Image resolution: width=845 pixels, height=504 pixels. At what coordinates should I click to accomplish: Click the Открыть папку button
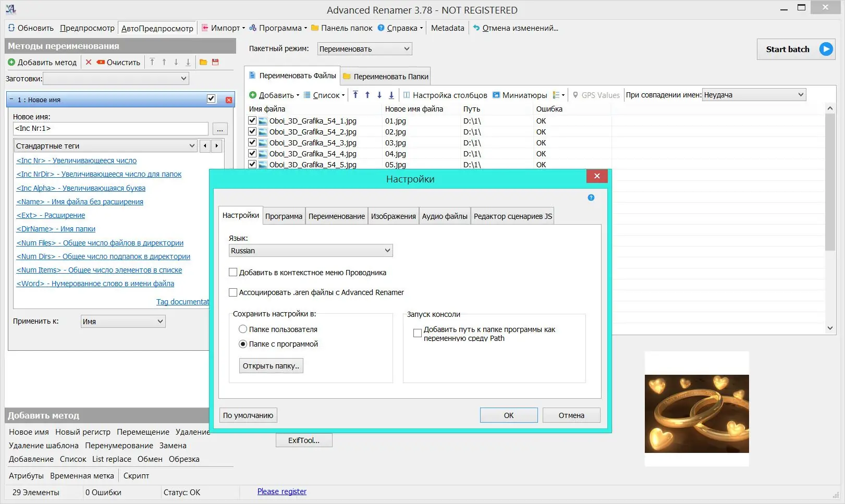click(271, 366)
